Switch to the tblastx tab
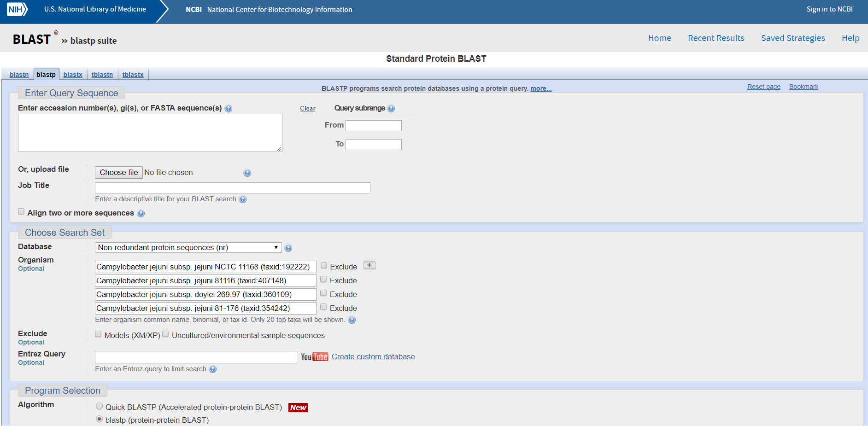 (133, 75)
